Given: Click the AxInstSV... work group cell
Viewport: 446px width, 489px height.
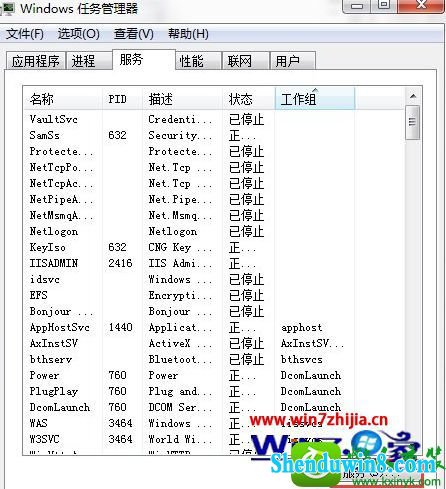Looking at the screenshot, I should point(312,343).
